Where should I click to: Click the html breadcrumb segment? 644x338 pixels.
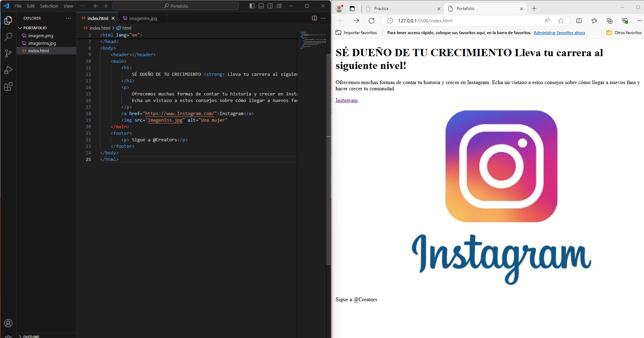coord(127,28)
